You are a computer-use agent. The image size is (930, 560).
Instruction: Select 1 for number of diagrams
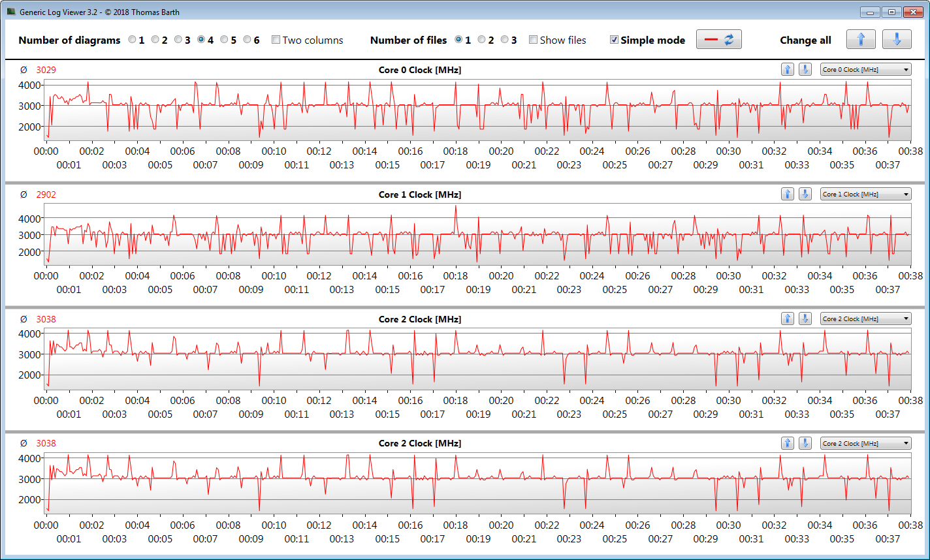point(133,40)
